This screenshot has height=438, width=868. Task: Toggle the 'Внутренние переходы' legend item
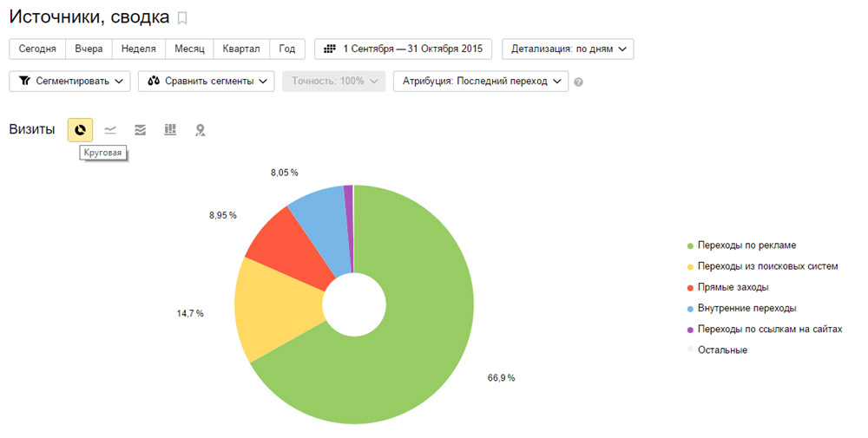(746, 308)
